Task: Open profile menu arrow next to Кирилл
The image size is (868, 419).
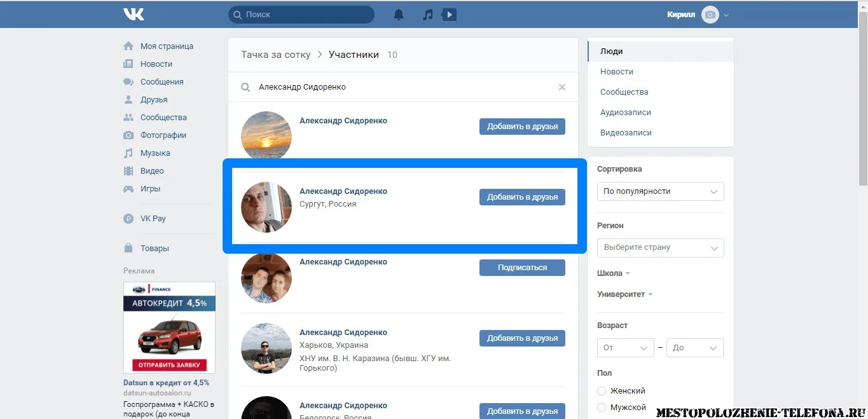Action: pyautogui.click(x=726, y=15)
